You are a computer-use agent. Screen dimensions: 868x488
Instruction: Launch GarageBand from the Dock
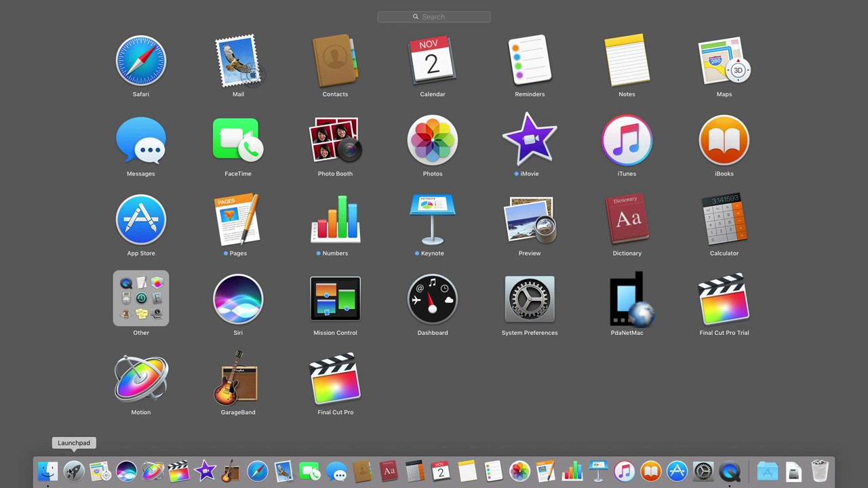[x=231, y=470]
